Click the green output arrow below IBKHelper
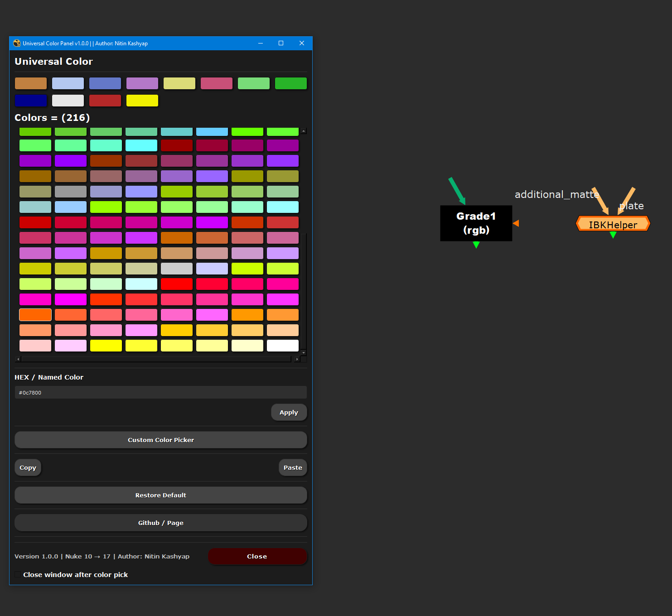The height and width of the screenshot is (616, 672). click(613, 235)
